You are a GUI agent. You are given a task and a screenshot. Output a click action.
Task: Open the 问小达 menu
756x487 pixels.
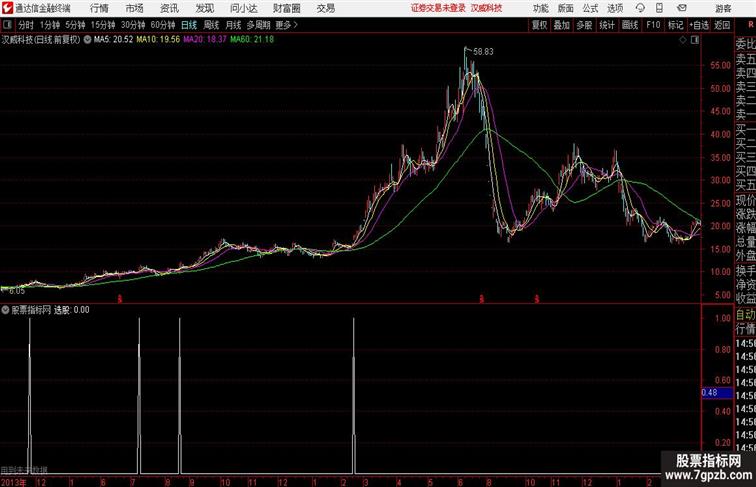point(243,8)
